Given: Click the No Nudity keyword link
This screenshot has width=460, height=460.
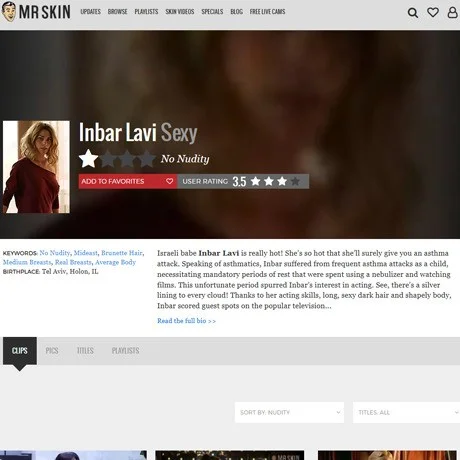Looking at the screenshot, I should click(55, 253).
